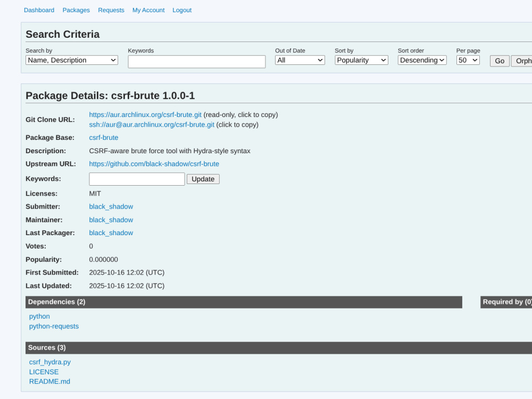Click the Required by section header
This screenshot has height=399, width=532.
[506, 302]
